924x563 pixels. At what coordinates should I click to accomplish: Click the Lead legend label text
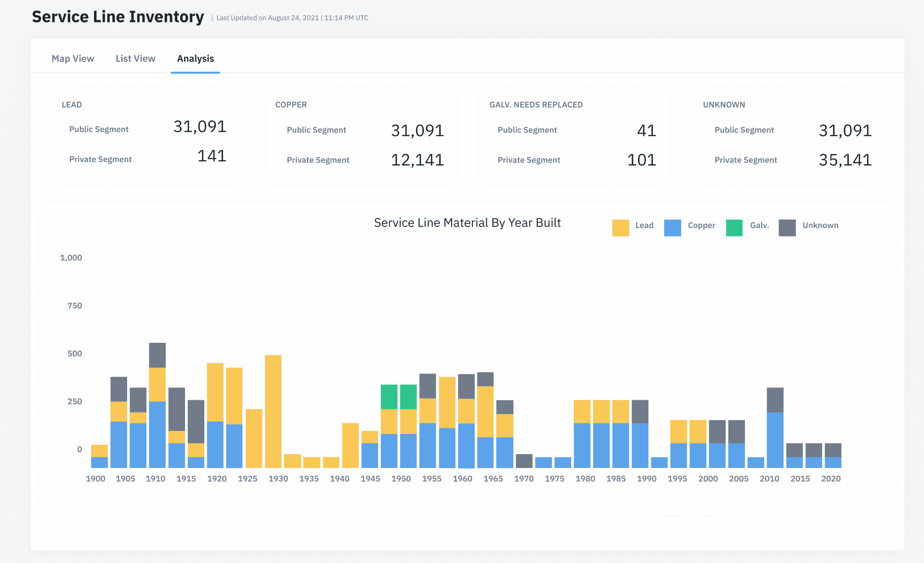644,226
